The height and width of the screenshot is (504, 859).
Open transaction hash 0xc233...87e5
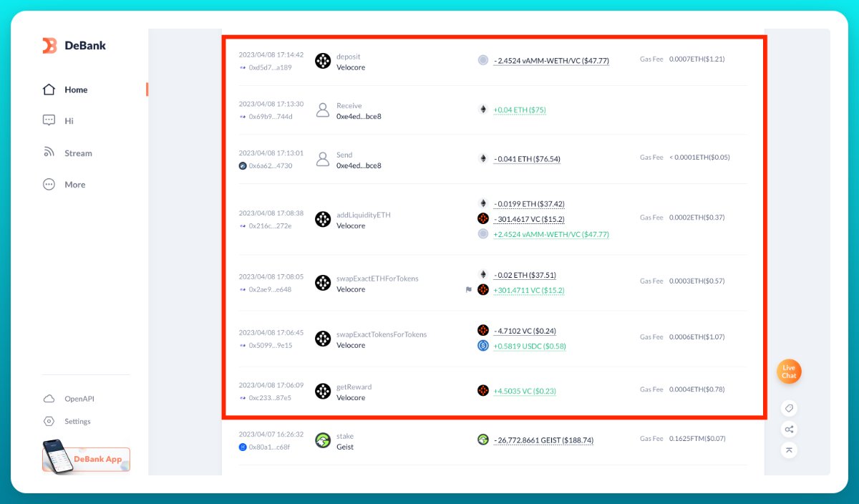tap(270, 397)
